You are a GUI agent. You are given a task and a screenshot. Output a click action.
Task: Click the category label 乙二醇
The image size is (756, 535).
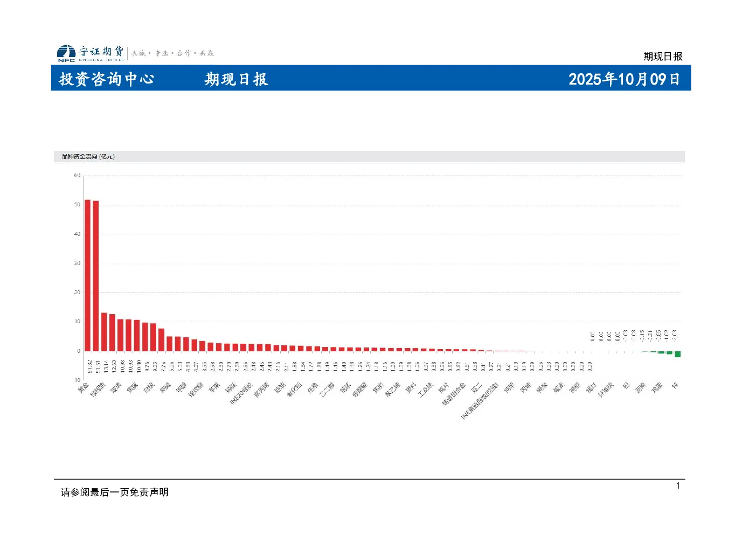click(327, 390)
